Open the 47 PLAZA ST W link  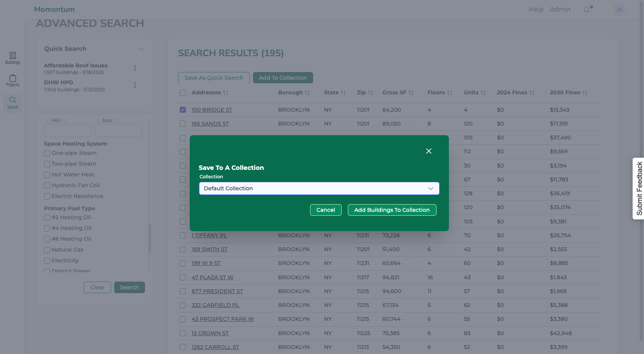click(212, 277)
